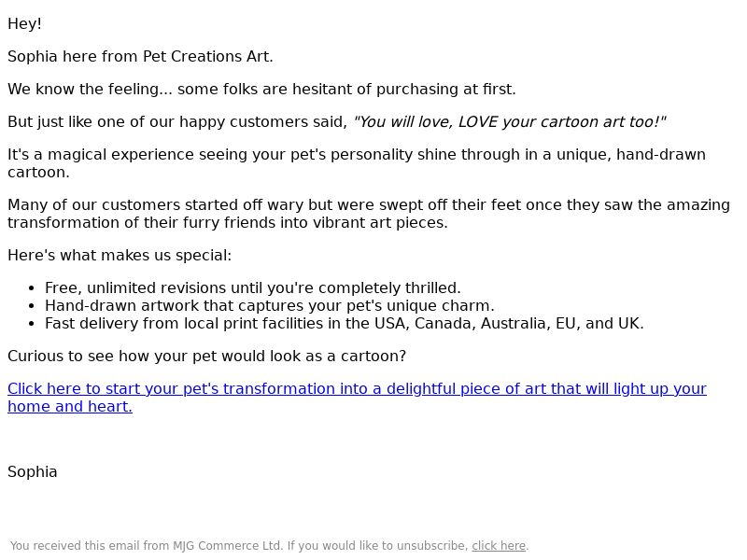Click the 'Sophia' signature at the bottom
Screen dimensions: 747x560
click(x=33, y=472)
